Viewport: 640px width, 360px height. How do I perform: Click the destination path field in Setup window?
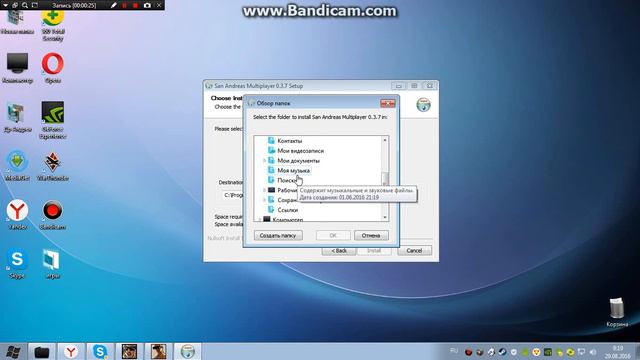pyautogui.click(x=233, y=196)
